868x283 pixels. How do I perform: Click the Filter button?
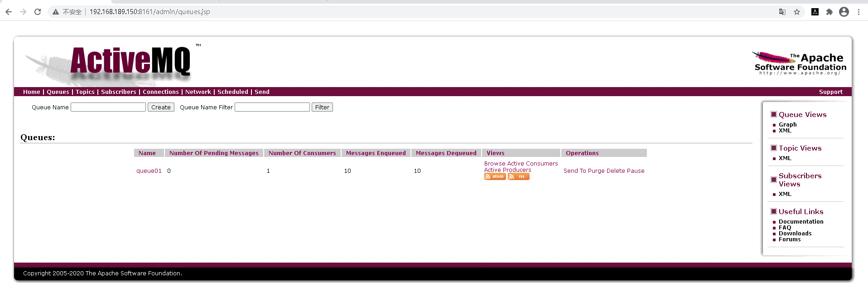(322, 107)
